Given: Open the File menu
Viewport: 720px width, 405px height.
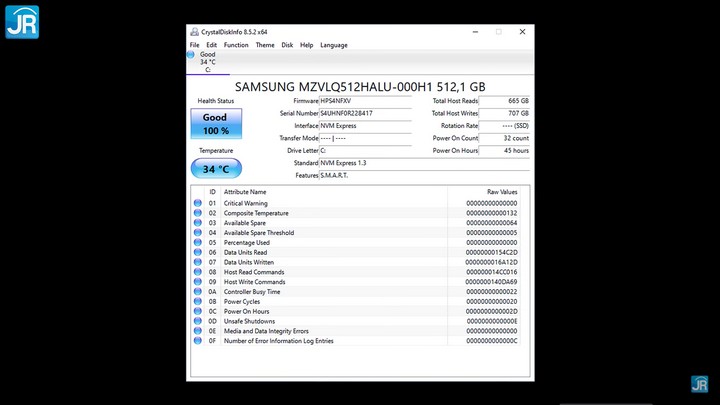Looking at the screenshot, I should [x=195, y=45].
